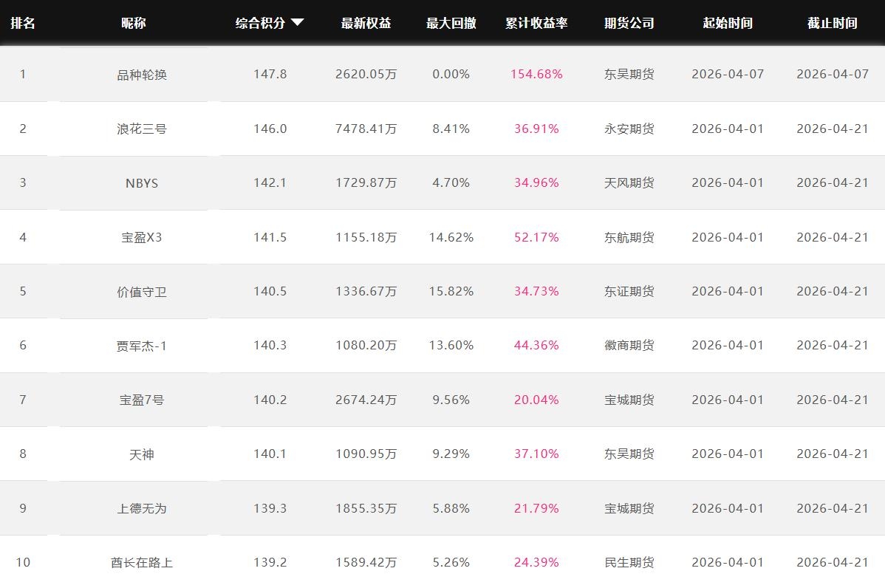This screenshot has width=885, height=588.
Task: Click 永安期货 in the second row
Action: [629, 129]
